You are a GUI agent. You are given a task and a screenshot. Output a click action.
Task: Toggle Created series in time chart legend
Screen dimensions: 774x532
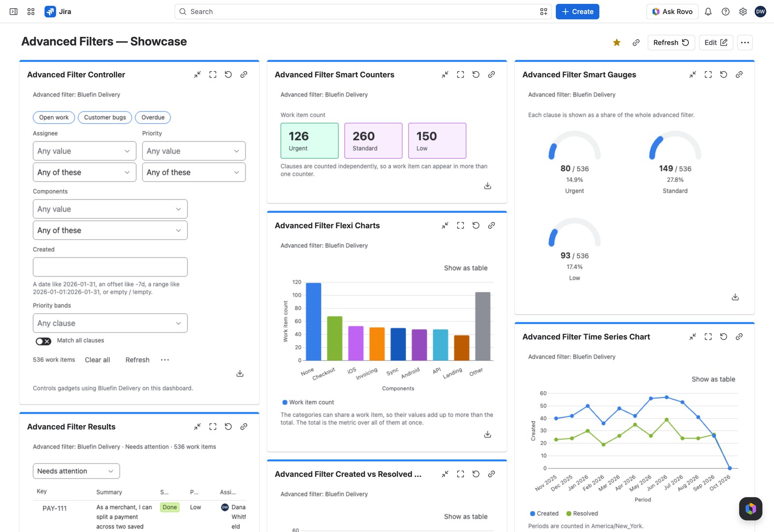pyautogui.click(x=544, y=514)
